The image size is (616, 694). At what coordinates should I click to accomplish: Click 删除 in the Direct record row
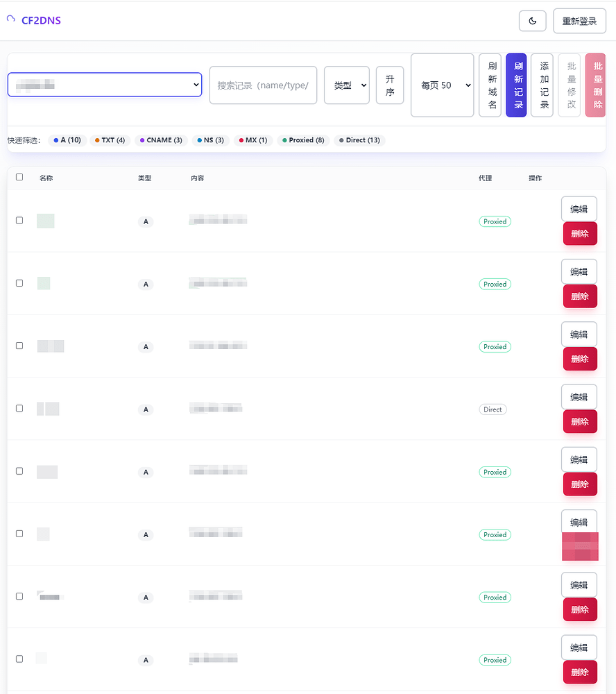pyautogui.click(x=580, y=422)
